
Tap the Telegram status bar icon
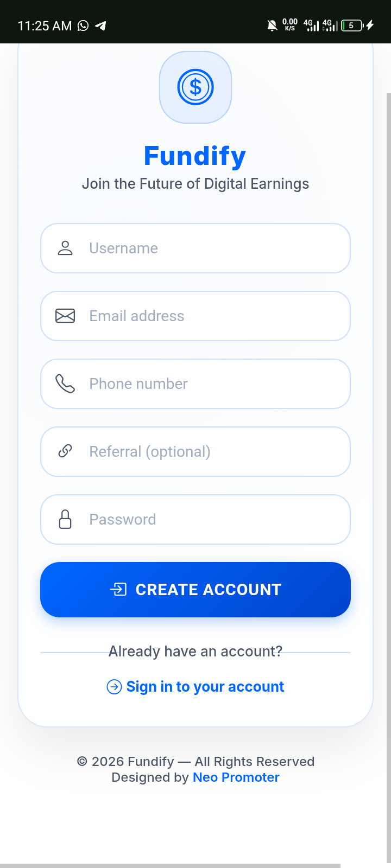pyautogui.click(x=100, y=25)
